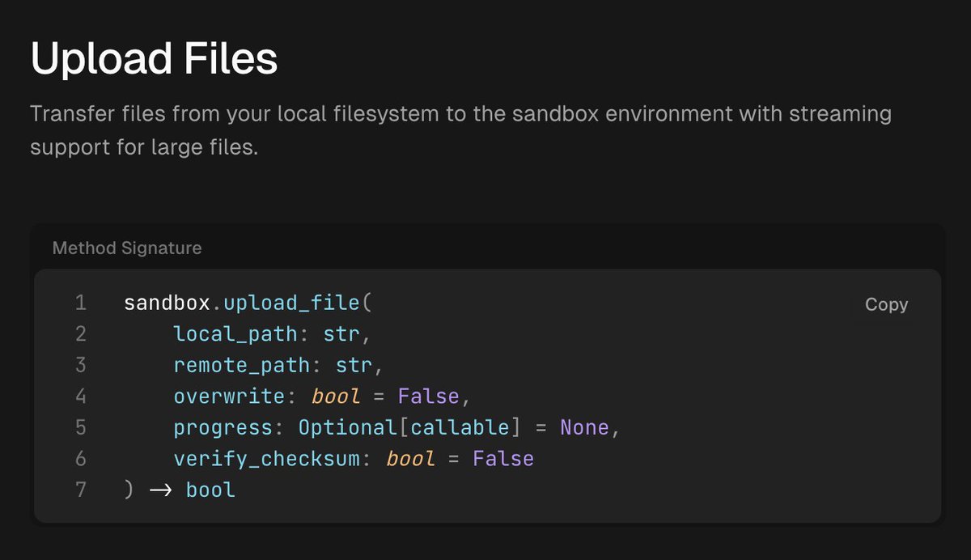This screenshot has height=560, width=971.
Task: Click the 'progress: Optional[callable] = None,' line
Action: [x=396, y=427]
